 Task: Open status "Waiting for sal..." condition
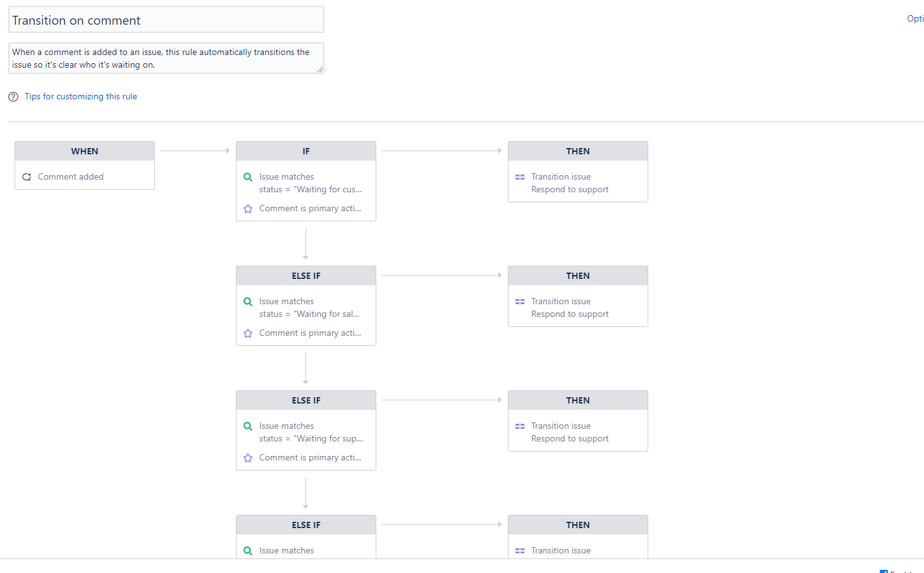click(309, 314)
